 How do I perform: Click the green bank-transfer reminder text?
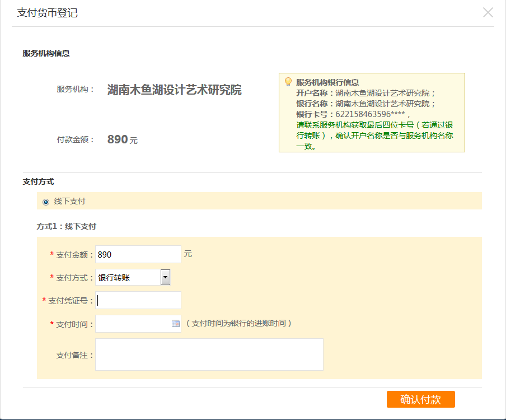pos(374,136)
